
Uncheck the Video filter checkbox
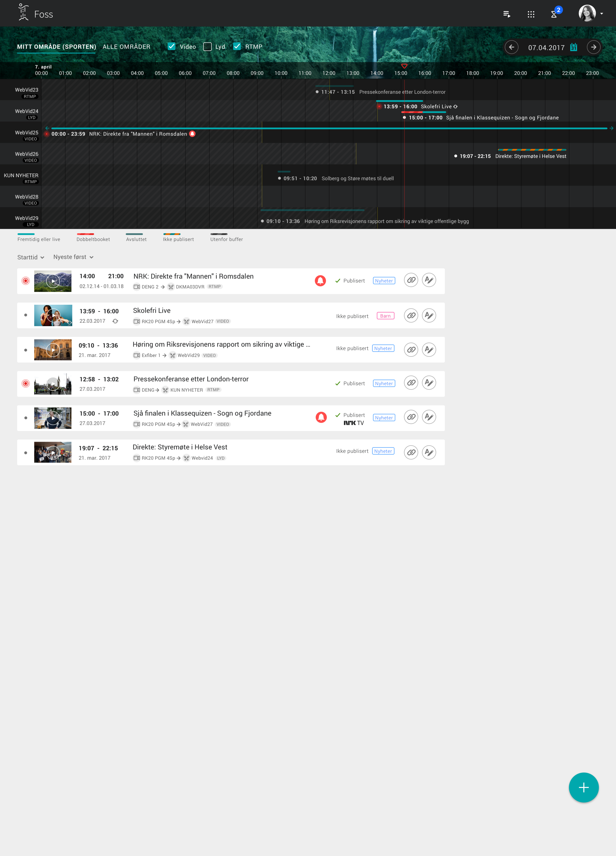pyautogui.click(x=172, y=46)
